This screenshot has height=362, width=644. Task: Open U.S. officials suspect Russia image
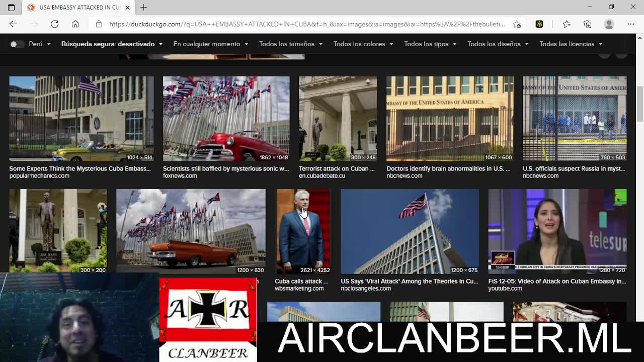(575, 119)
